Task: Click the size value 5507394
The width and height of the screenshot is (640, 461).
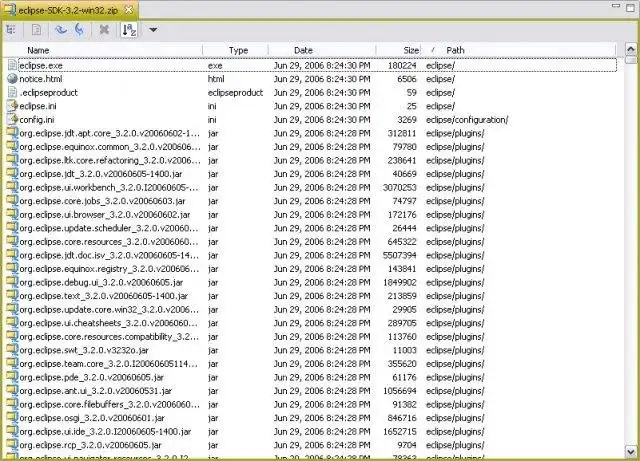Action: click(400, 255)
